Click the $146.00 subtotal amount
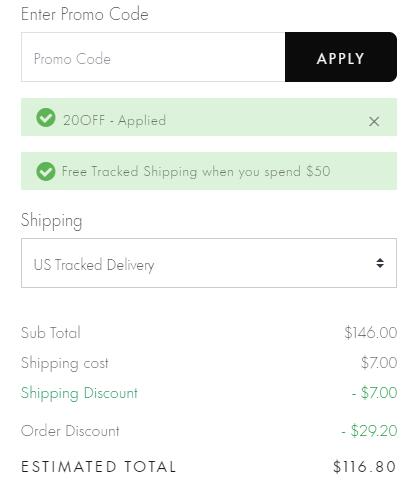 coord(371,333)
